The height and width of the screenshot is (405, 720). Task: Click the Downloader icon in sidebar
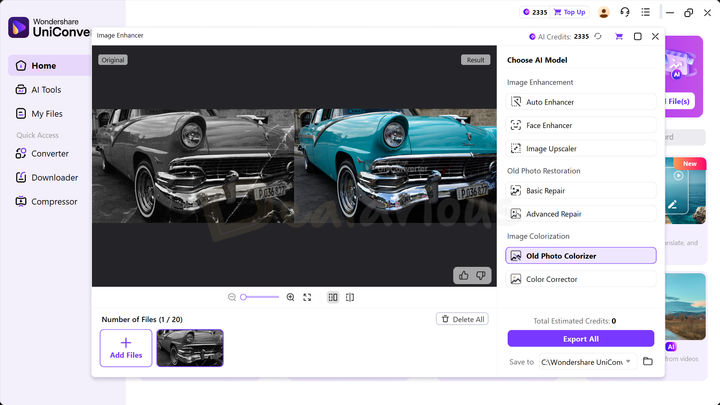(x=21, y=177)
